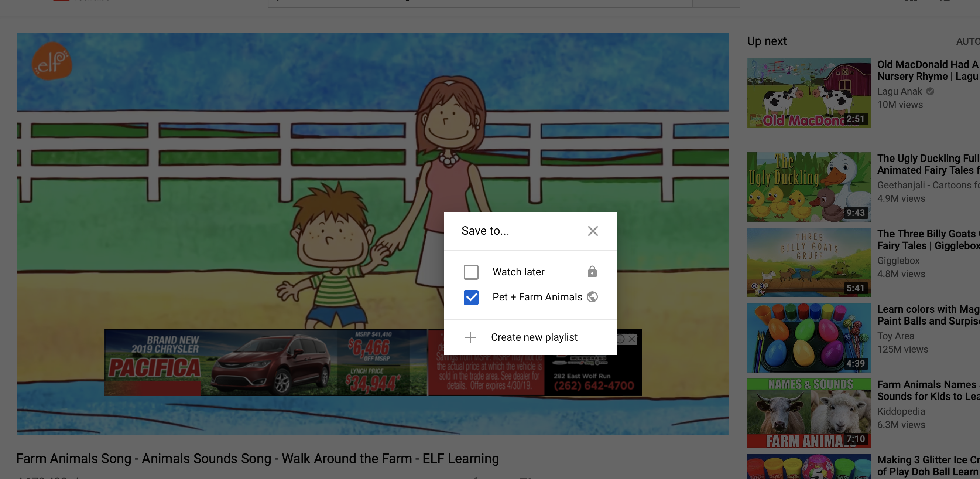
Task: Uncheck Pet + Farm Animals playlist
Action: click(x=470, y=298)
